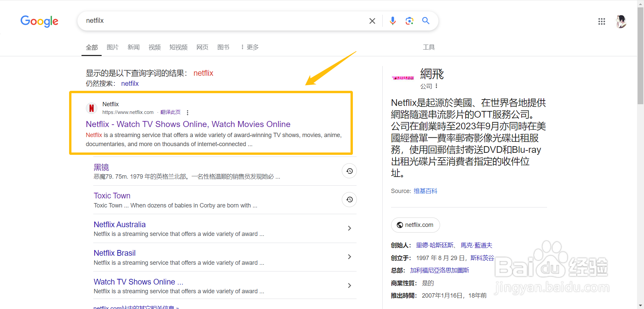Open the 更多 more tabs dropdown
This screenshot has width=644, height=309.
point(250,47)
